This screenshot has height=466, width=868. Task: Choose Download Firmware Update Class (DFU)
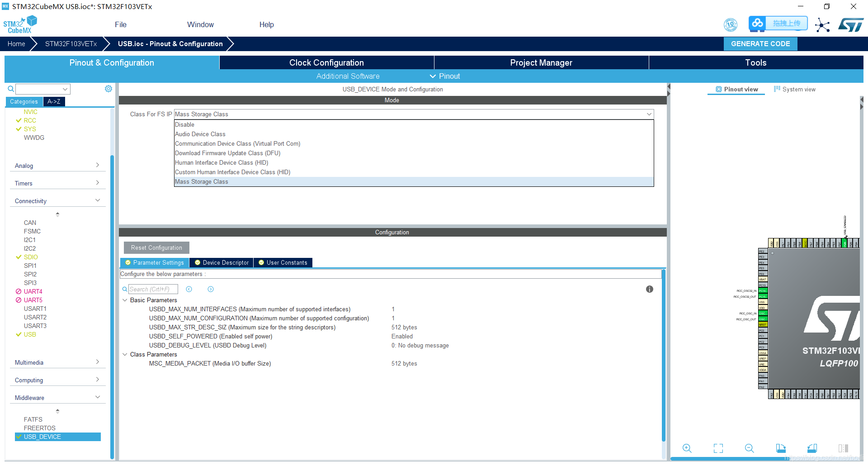[x=414, y=153]
